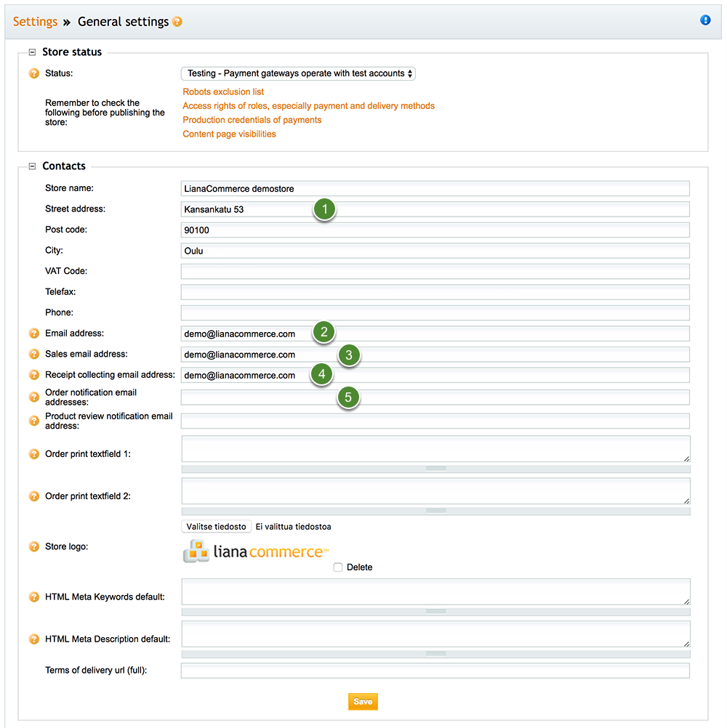Click help icon beside Receipt collecting email address
Screen dimensions: 727x728
coord(34,375)
